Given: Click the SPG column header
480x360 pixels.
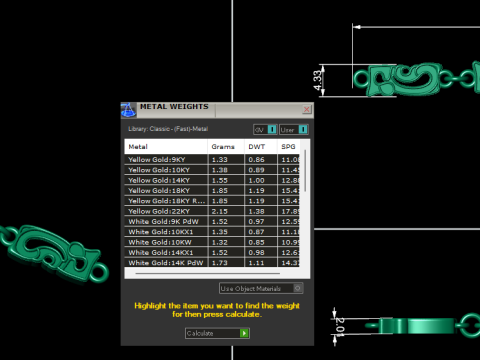Looking at the screenshot, I should (x=288, y=147).
